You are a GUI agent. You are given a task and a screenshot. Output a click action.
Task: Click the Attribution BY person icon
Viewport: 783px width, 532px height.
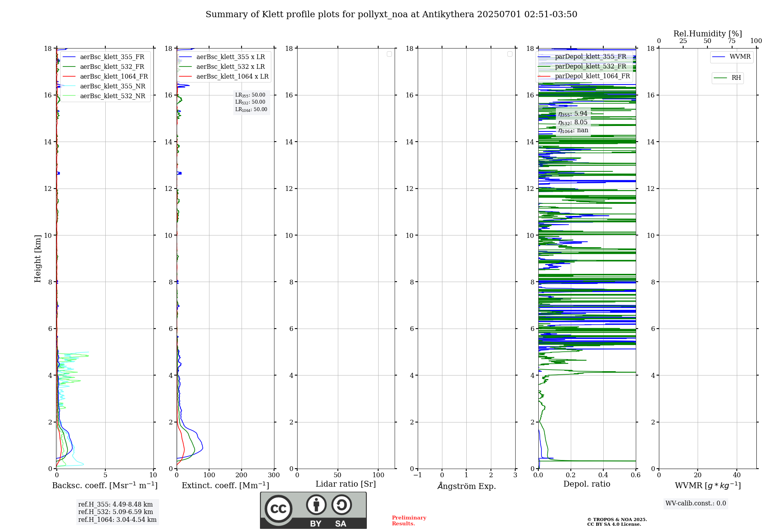tap(316, 505)
